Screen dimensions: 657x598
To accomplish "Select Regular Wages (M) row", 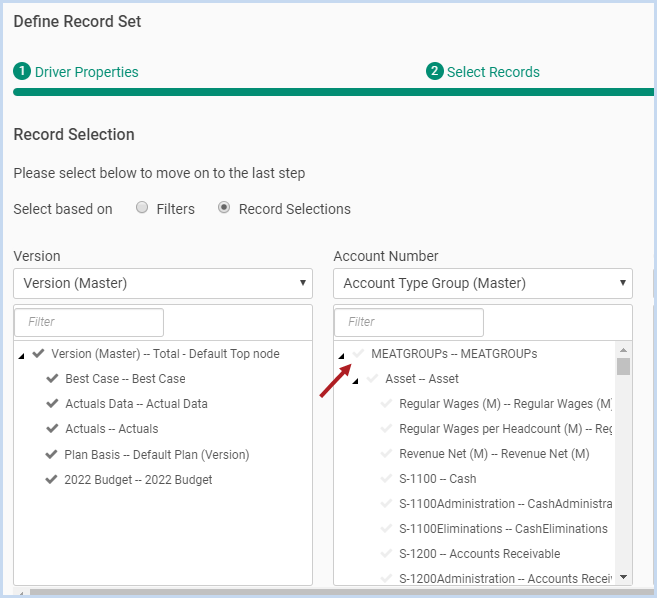I will coord(505,404).
